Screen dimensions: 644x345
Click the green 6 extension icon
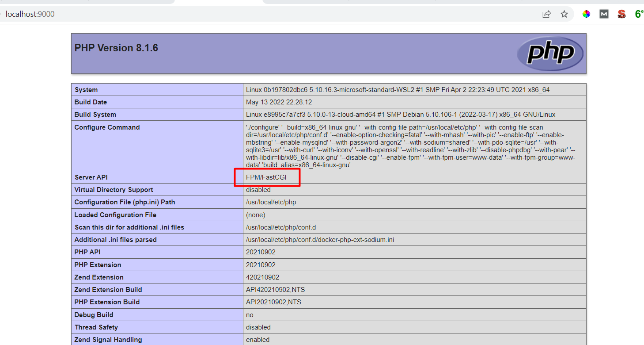[x=639, y=14]
